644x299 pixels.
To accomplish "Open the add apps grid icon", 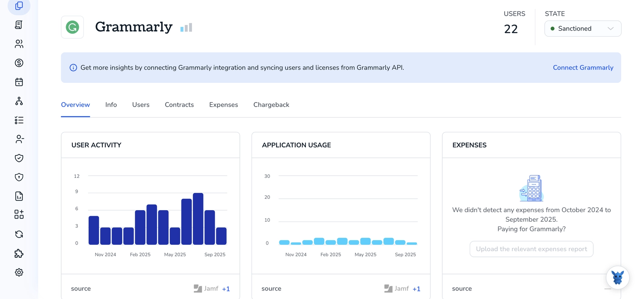I will (x=19, y=214).
